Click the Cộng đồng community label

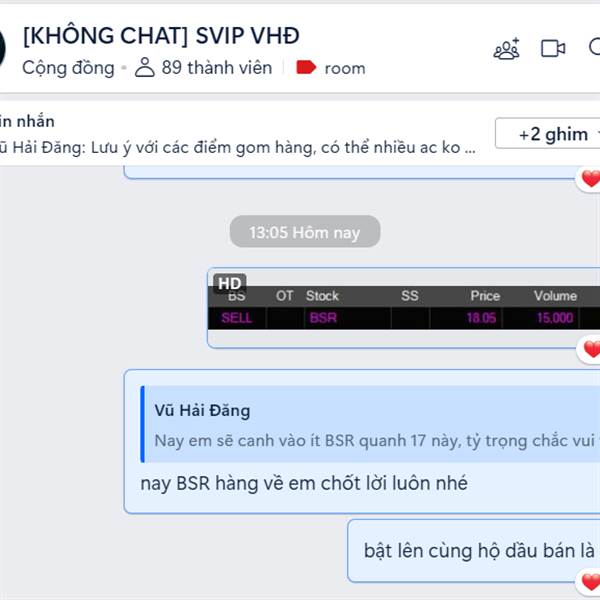(x=68, y=68)
